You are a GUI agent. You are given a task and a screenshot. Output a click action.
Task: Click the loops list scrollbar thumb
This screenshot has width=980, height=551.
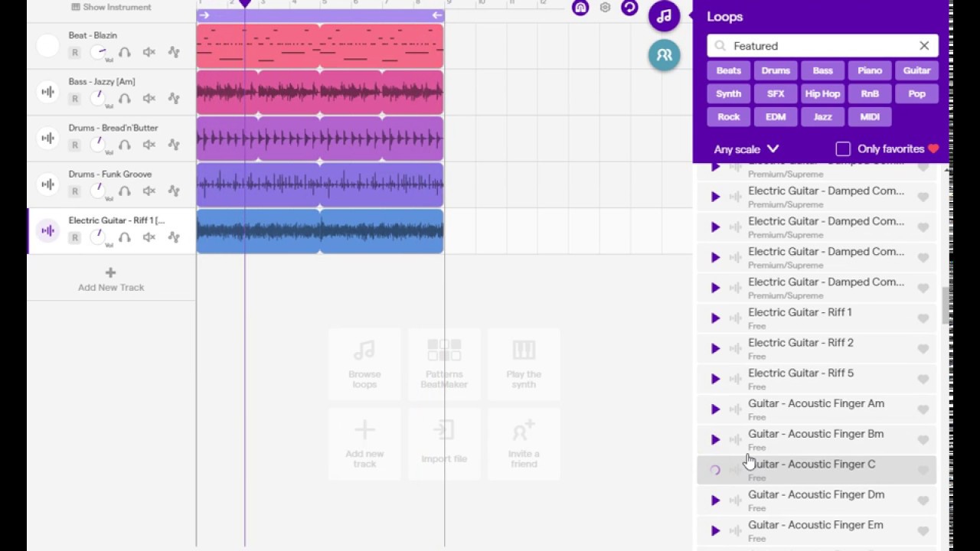coord(946,305)
